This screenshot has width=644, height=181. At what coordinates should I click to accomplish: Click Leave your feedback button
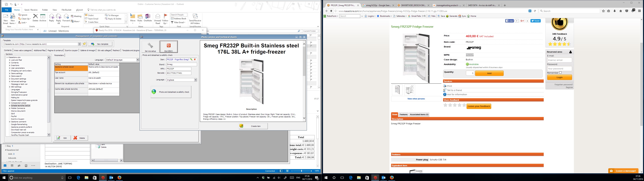(479, 106)
